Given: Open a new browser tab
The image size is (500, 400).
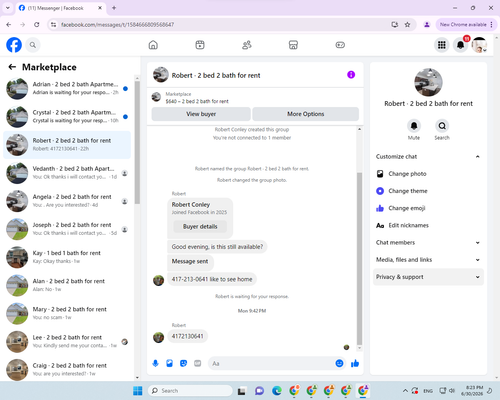Looking at the screenshot, I should (x=114, y=8).
